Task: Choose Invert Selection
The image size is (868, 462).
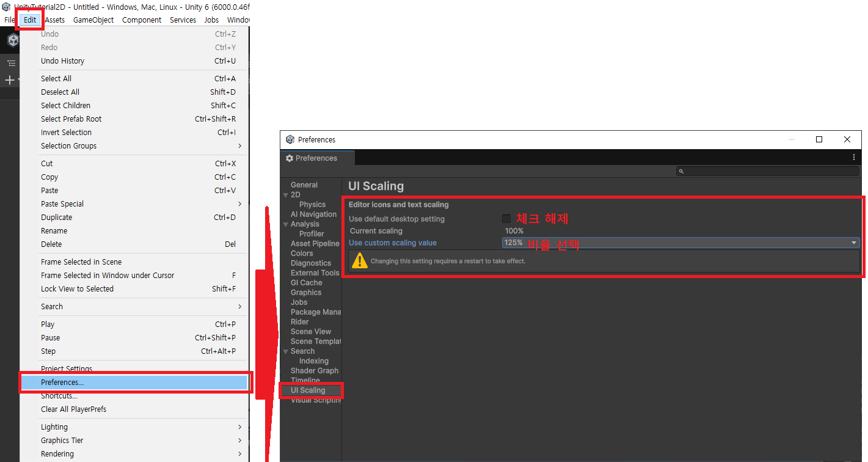Action: pos(134,133)
